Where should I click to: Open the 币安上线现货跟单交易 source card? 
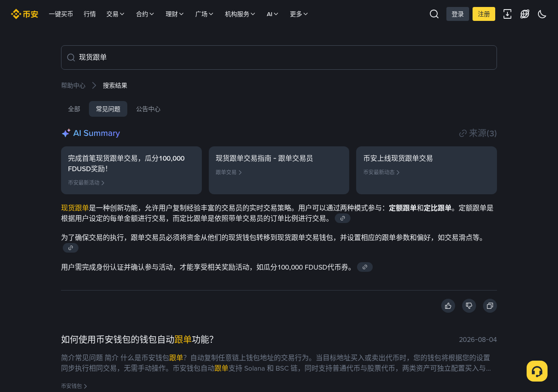point(426,170)
